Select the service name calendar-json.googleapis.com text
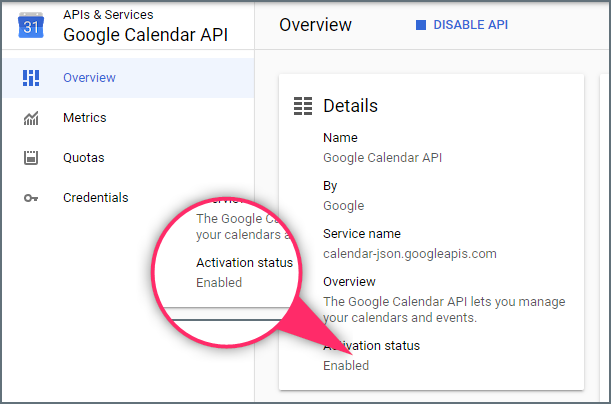This screenshot has height=404, width=611. click(409, 253)
